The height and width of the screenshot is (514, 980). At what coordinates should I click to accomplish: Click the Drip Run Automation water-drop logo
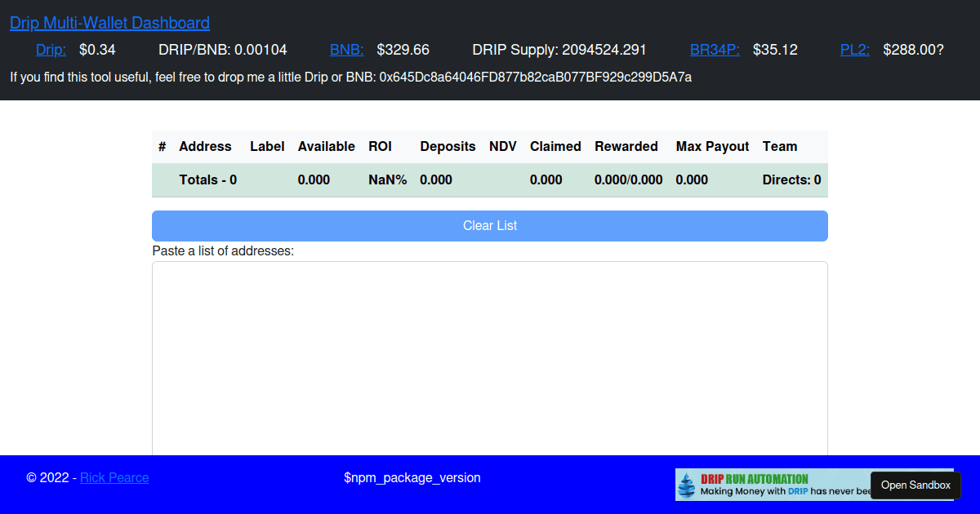(x=688, y=484)
